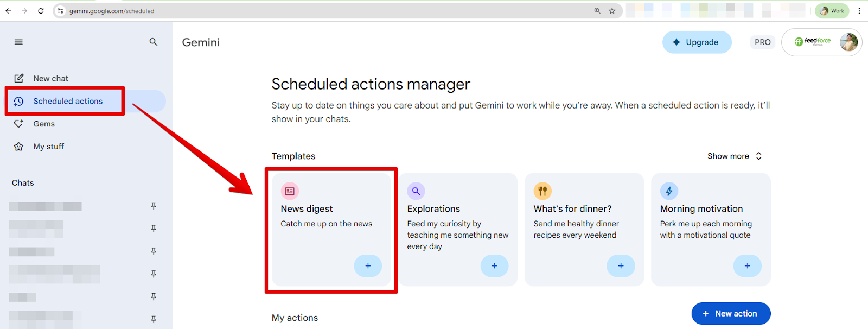
Task: Bookmark this page with star icon
Action: (612, 11)
